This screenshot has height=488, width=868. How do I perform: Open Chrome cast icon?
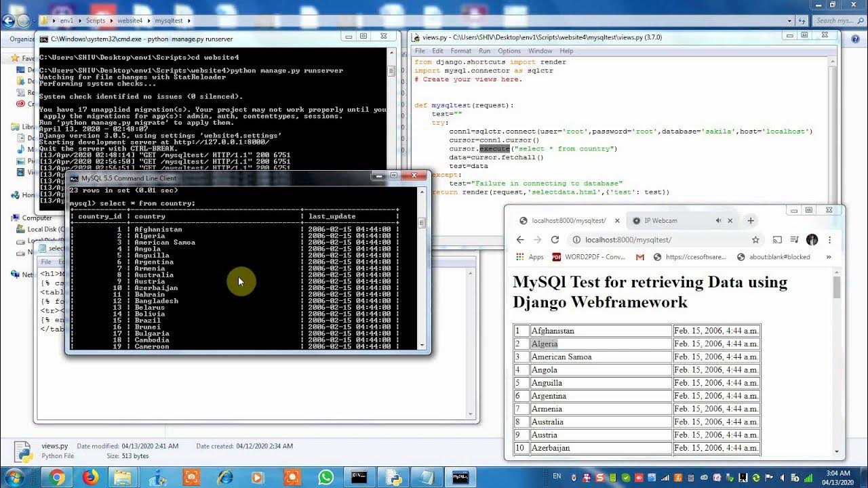coord(778,239)
